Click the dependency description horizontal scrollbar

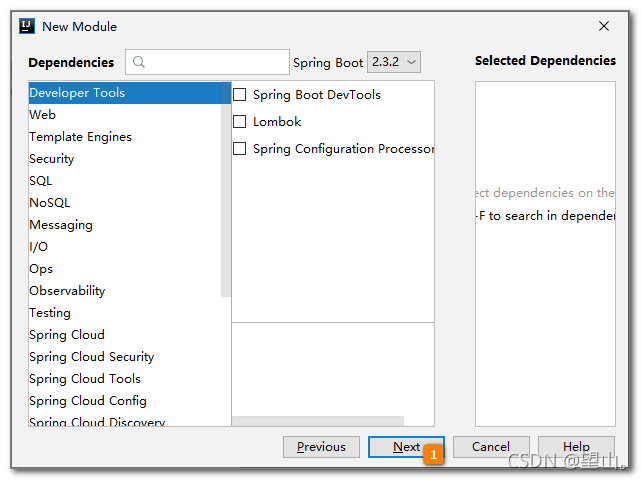pyautogui.click(x=318, y=421)
